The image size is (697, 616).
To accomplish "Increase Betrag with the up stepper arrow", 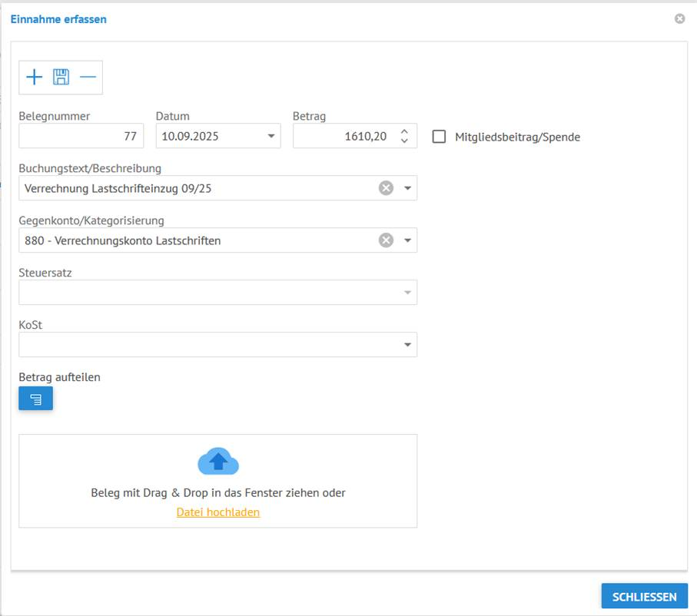I will coord(405,132).
